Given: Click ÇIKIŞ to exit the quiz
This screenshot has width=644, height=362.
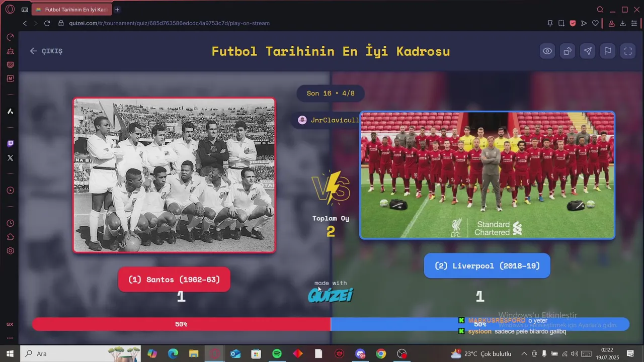Looking at the screenshot, I should coord(46,51).
